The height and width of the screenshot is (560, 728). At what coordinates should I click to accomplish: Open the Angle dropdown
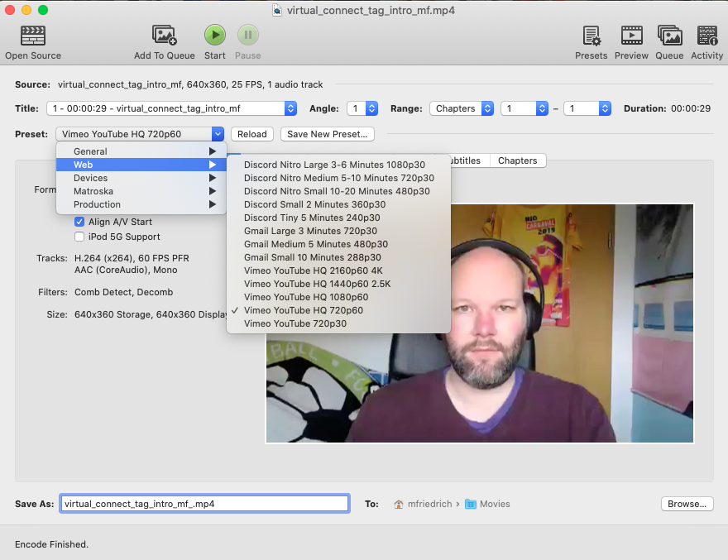pyautogui.click(x=362, y=108)
